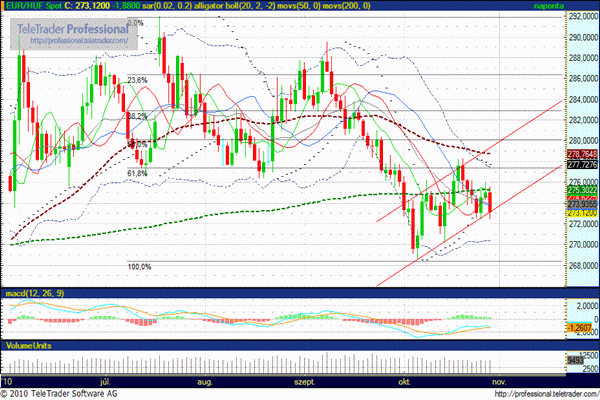The image size is (600, 400).
Task: Click the 23,6% Fibonacci level label
Action: 138,79
